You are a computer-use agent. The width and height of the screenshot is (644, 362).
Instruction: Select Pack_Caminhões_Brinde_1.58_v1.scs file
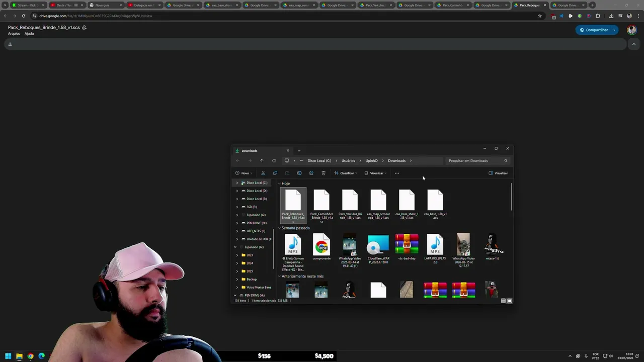point(321,205)
